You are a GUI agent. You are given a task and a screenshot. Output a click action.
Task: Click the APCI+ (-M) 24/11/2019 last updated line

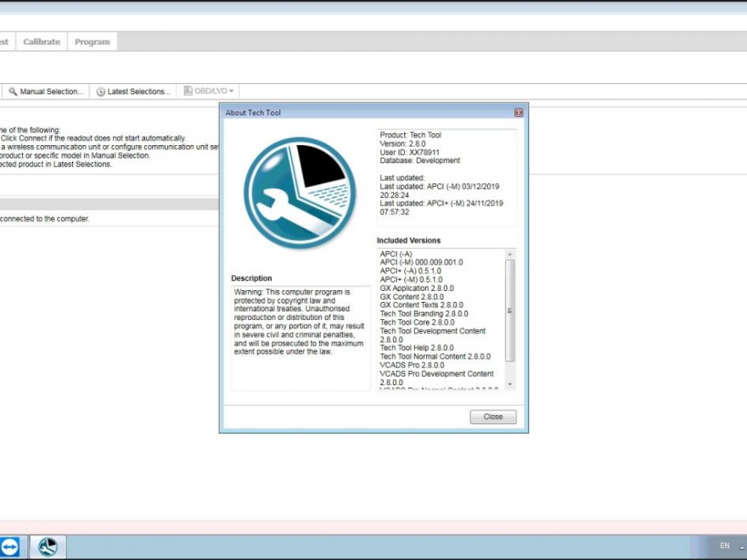(441, 207)
